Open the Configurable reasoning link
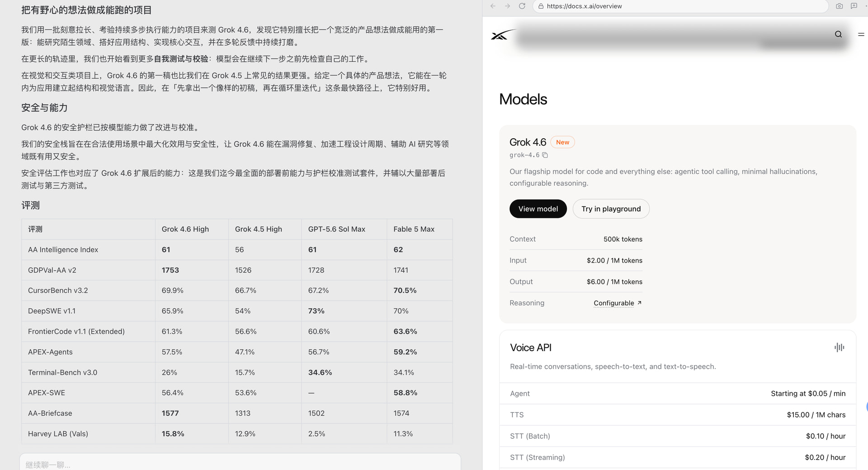This screenshot has width=868, height=470. (618, 303)
